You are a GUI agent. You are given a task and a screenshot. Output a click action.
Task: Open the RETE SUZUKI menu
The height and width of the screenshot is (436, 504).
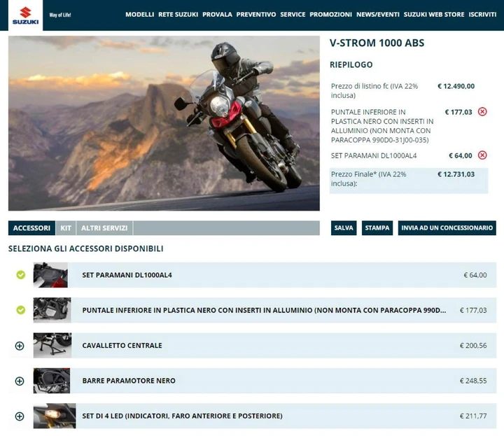pyautogui.click(x=178, y=15)
